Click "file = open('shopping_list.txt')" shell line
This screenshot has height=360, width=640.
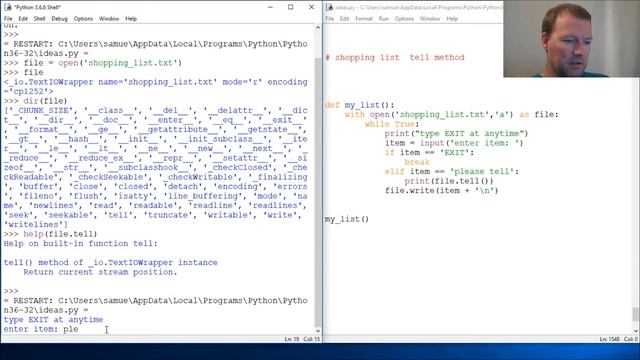(x=93, y=63)
